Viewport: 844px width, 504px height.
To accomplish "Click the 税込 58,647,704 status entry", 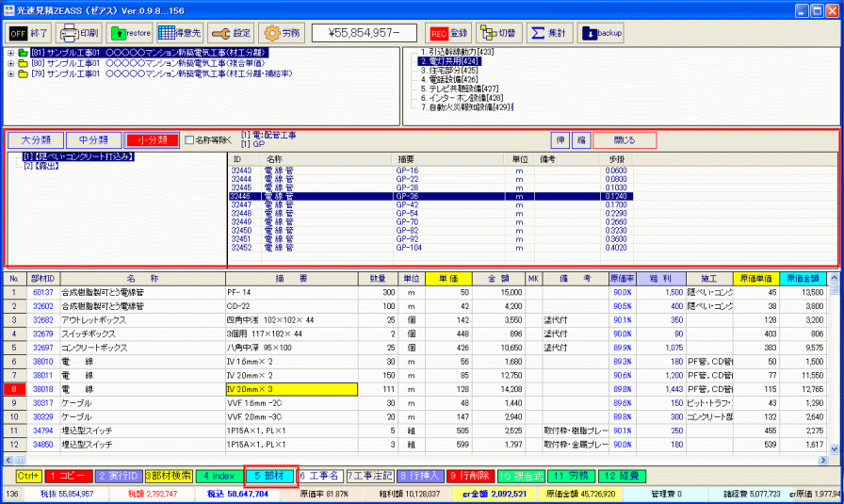I will 237,494.
